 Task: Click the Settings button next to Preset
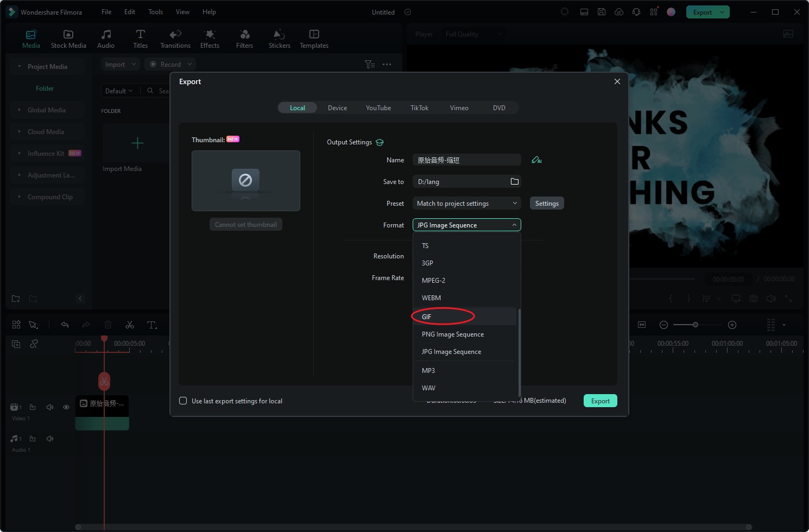[547, 203]
